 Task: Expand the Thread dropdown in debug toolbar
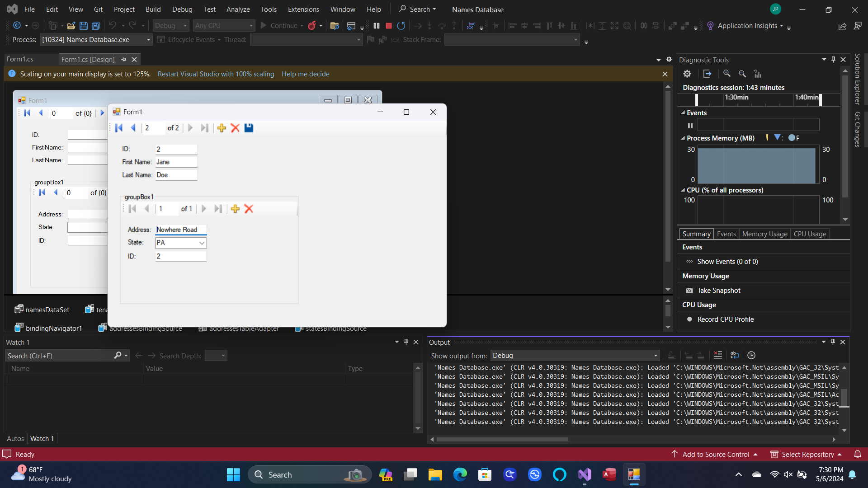(357, 39)
